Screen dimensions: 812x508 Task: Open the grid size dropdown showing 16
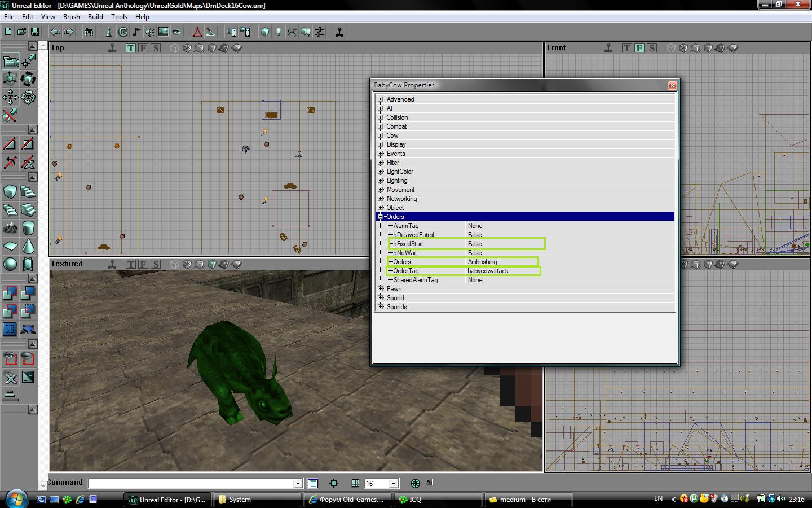[394, 483]
